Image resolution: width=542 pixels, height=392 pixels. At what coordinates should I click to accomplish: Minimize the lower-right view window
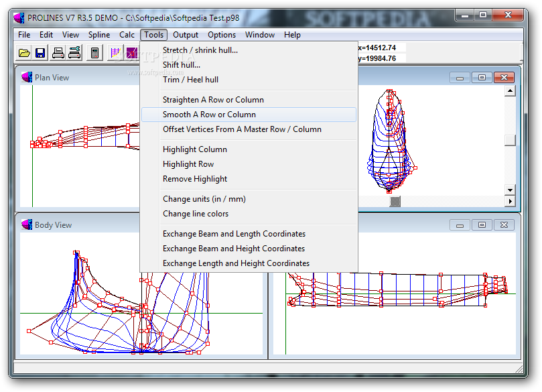point(460,225)
